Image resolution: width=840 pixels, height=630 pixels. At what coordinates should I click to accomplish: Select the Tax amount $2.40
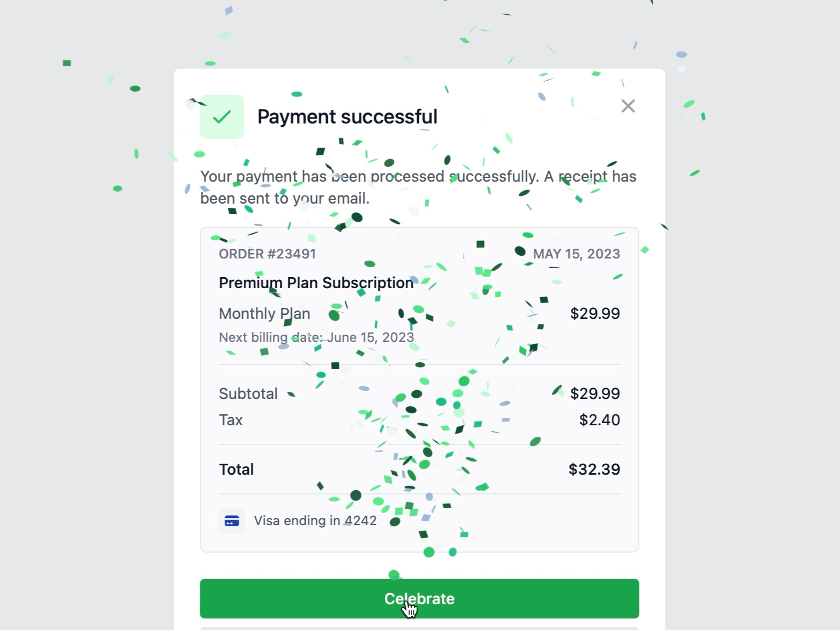tap(600, 420)
